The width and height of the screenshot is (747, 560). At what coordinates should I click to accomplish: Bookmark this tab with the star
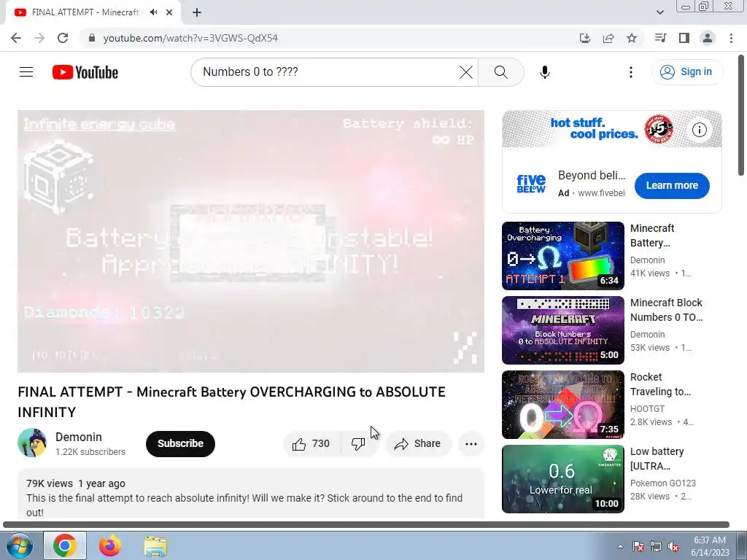click(x=632, y=38)
